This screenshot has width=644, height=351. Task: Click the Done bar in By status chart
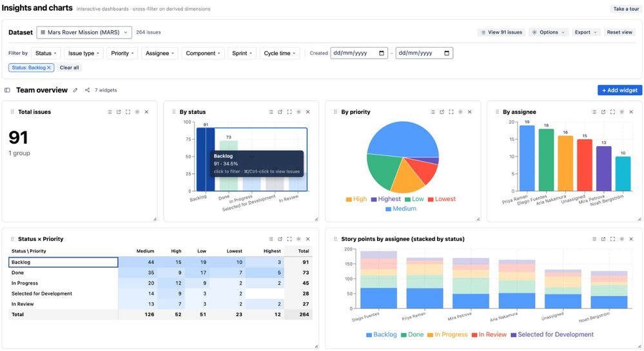point(229,166)
